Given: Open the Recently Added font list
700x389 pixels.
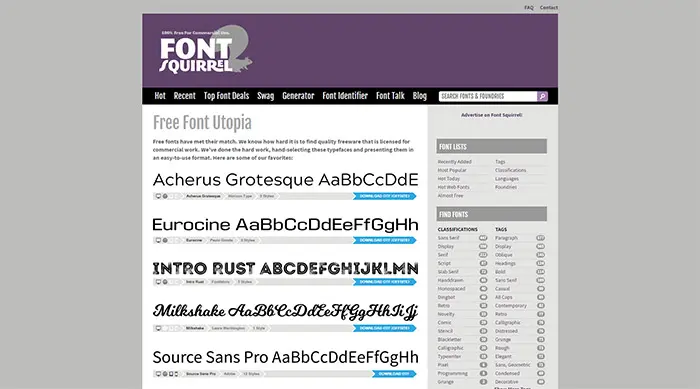Looking at the screenshot, I should pos(454,162).
